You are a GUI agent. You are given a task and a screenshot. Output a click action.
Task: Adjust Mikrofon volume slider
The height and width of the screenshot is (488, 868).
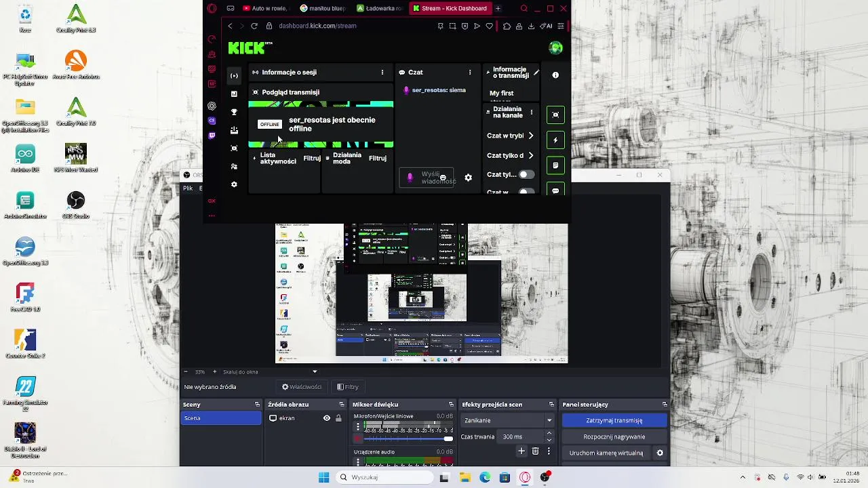click(409, 439)
